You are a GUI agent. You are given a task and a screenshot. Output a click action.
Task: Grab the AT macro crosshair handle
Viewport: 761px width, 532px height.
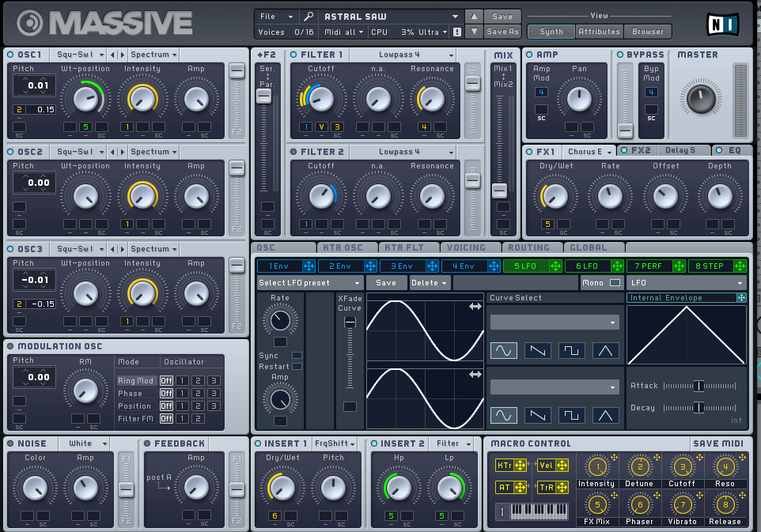(x=521, y=488)
